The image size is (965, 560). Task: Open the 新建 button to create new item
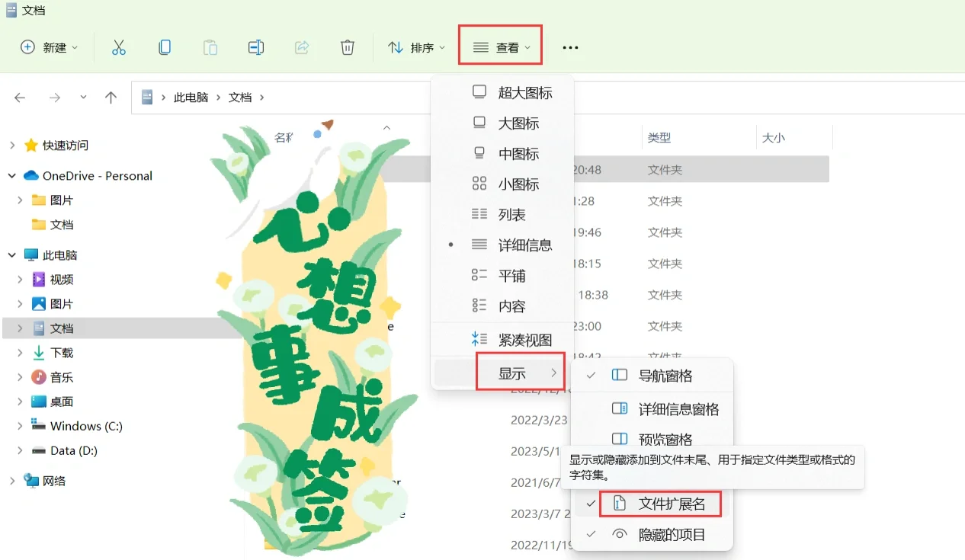pos(47,46)
